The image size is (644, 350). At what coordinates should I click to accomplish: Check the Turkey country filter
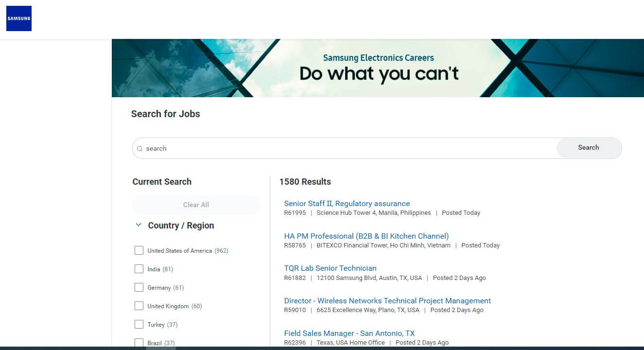[139, 324]
